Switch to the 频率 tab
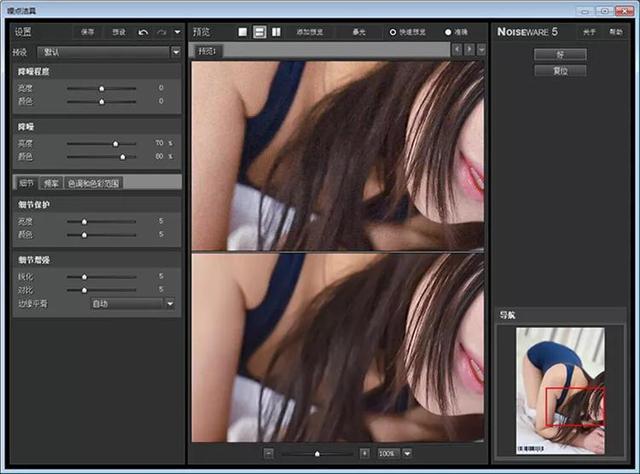 point(50,183)
